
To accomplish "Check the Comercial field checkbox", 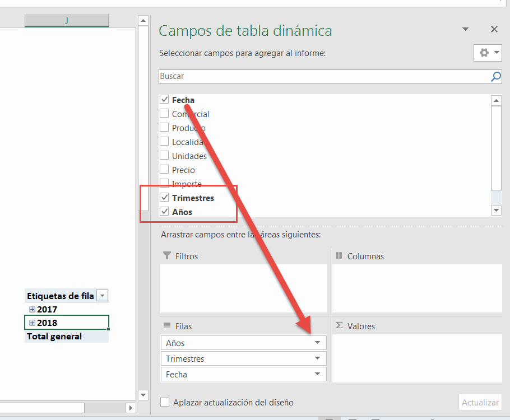I will click(165, 114).
